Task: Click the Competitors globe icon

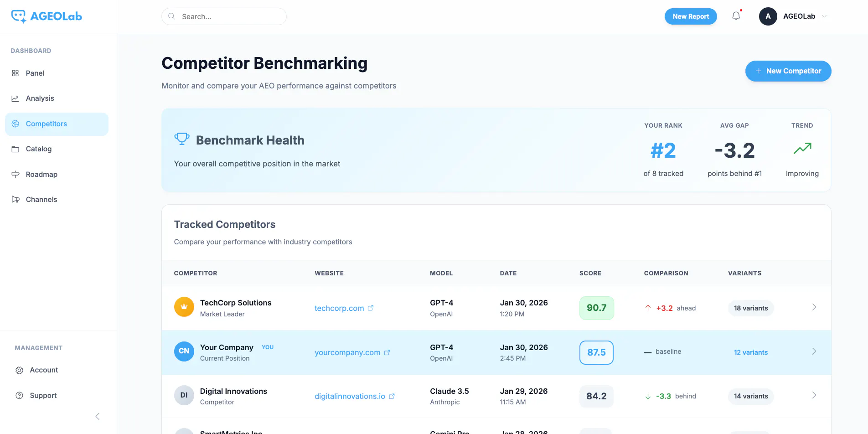Action: [x=15, y=124]
